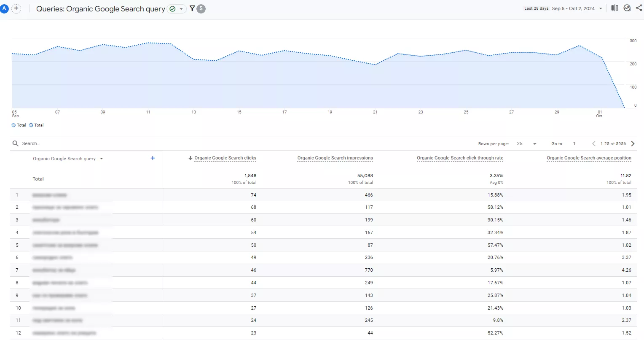This screenshot has height=340, width=644.
Task: Click row 2 CTR value 58.12%
Action: 495,207
